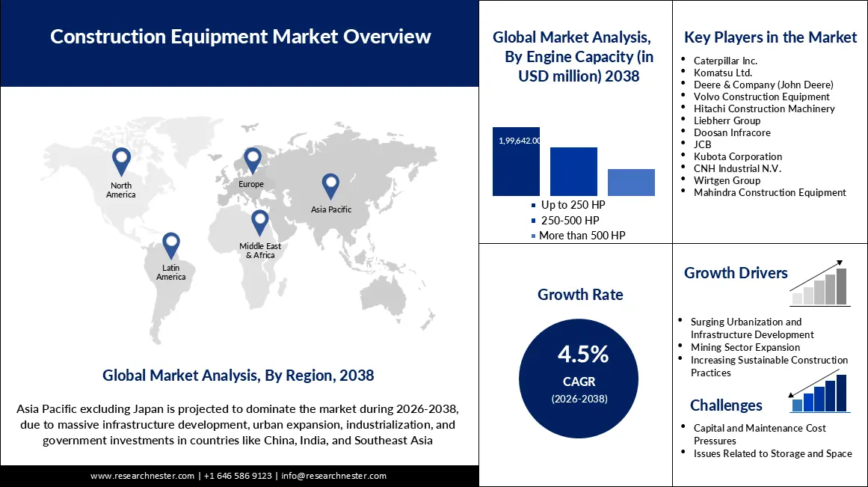Click the 250-500 HP middle bar
This screenshot has height=487, width=868.
(x=573, y=171)
